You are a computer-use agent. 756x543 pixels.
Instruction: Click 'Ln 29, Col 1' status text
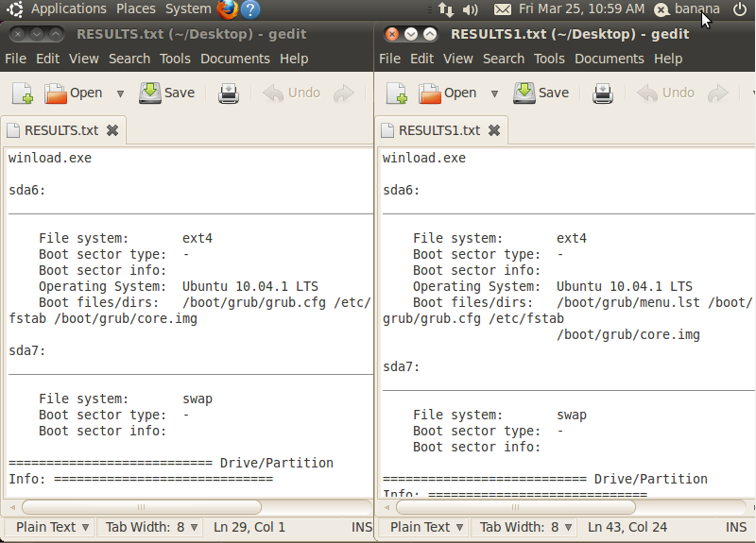[249, 527]
